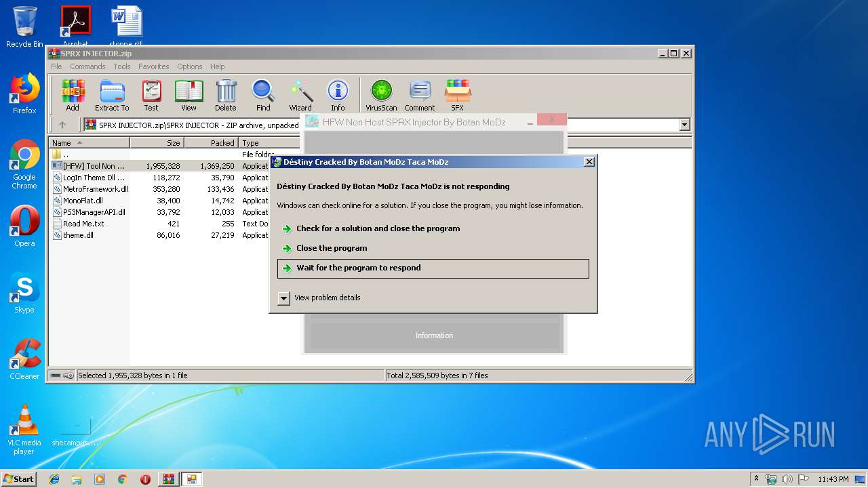Click the volume tray icon
Image resolution: width=868 pixels, height=488 pixels.
[x=787, y=479]
